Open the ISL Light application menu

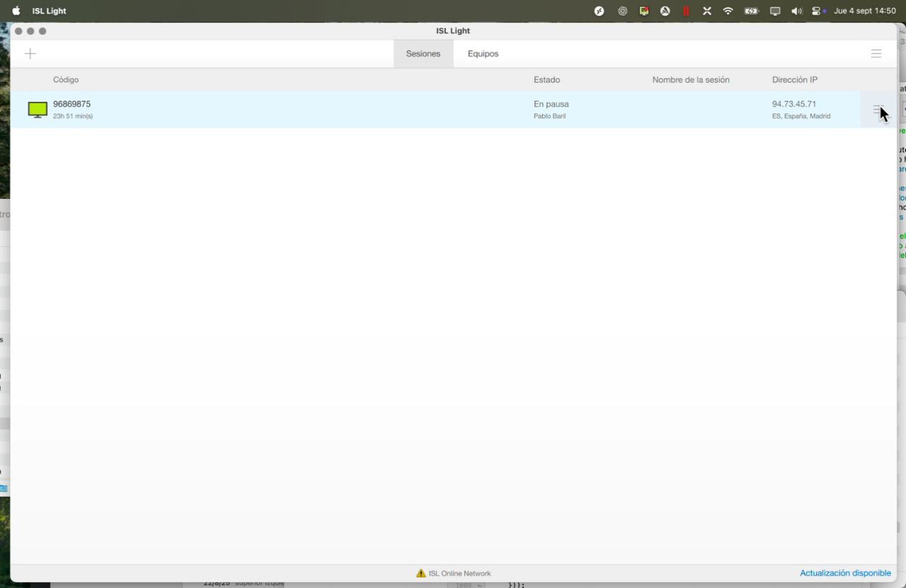tap(49, 11)
